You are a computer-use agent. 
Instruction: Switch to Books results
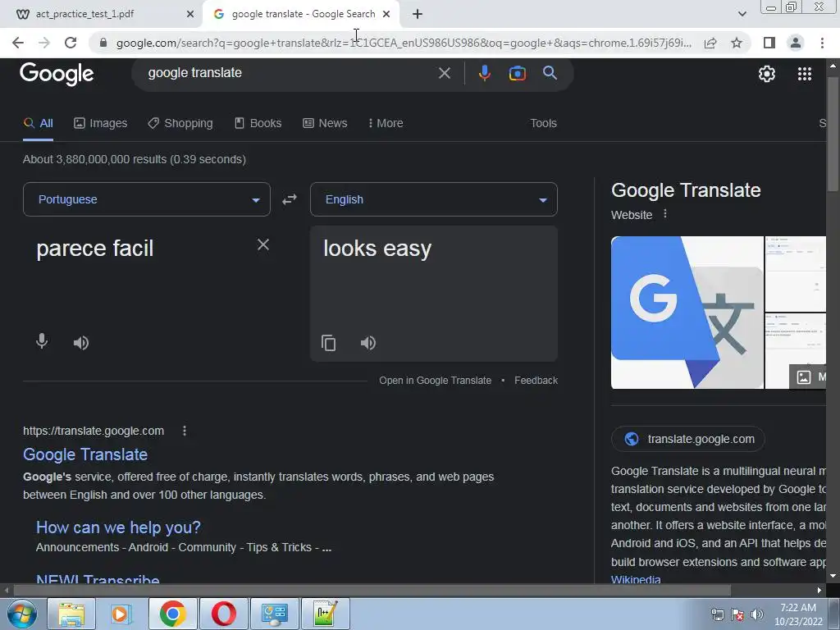258,123
